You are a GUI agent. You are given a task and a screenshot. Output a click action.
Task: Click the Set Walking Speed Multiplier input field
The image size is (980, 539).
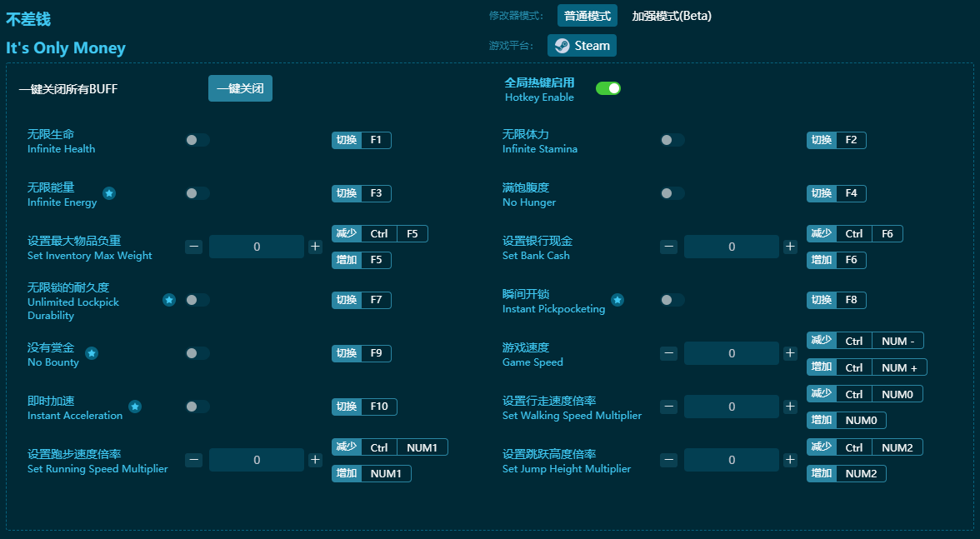click(x=732, y=407)
